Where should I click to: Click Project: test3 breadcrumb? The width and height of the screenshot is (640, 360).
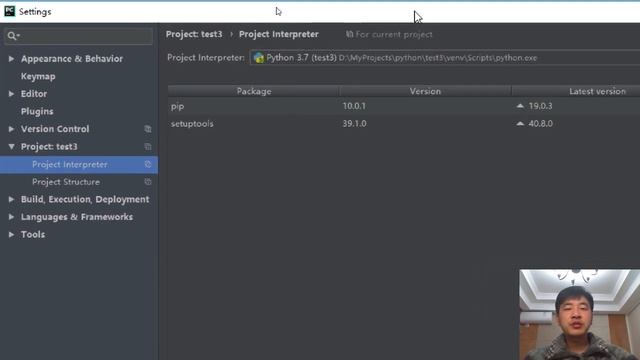(x=194, y=34)
